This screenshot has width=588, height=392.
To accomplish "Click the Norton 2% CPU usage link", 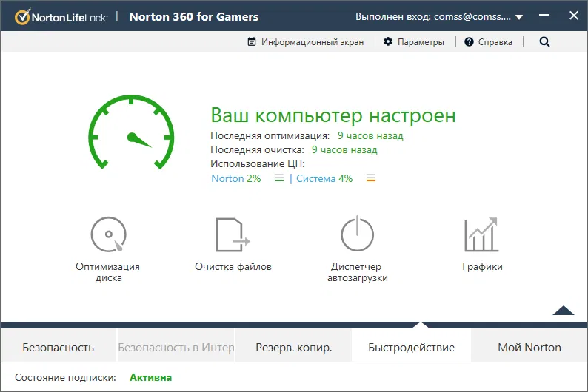I will 236,178.
